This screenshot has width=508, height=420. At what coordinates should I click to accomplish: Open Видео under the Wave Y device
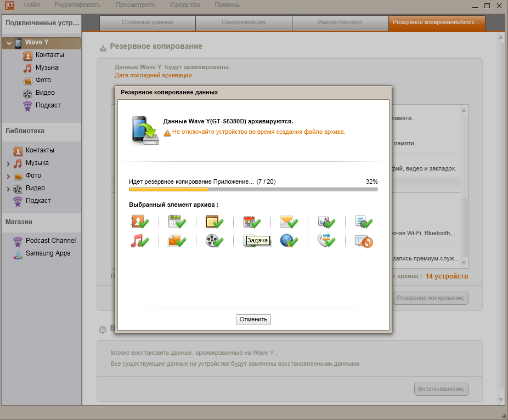pos(45,93)
